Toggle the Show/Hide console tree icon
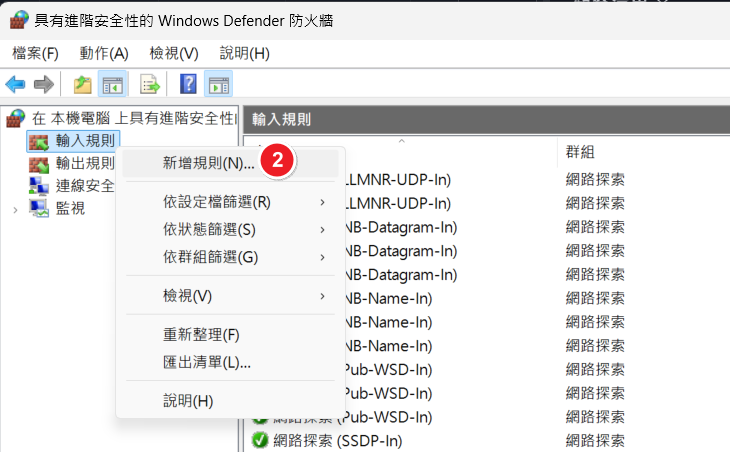This screenshot has height=452, width=730. (x=112, y=84)
